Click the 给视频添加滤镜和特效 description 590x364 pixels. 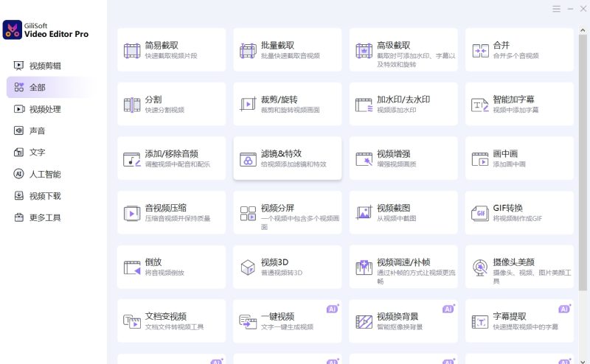tap(294, 164)
